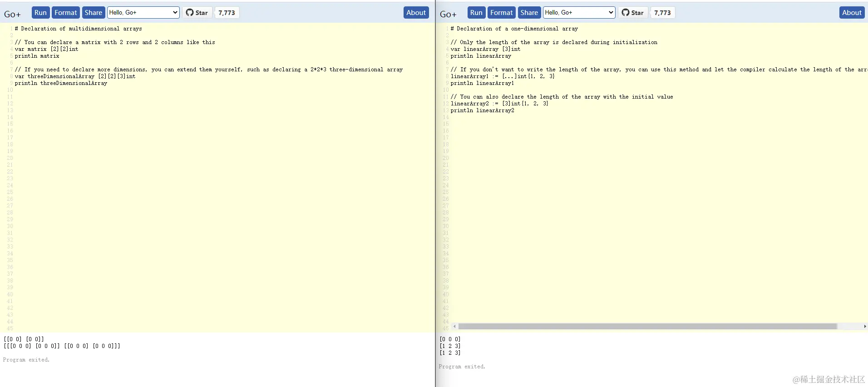
Task: Open Hello, Go+ dropdown in left playground
Action: tap(143, 13)
